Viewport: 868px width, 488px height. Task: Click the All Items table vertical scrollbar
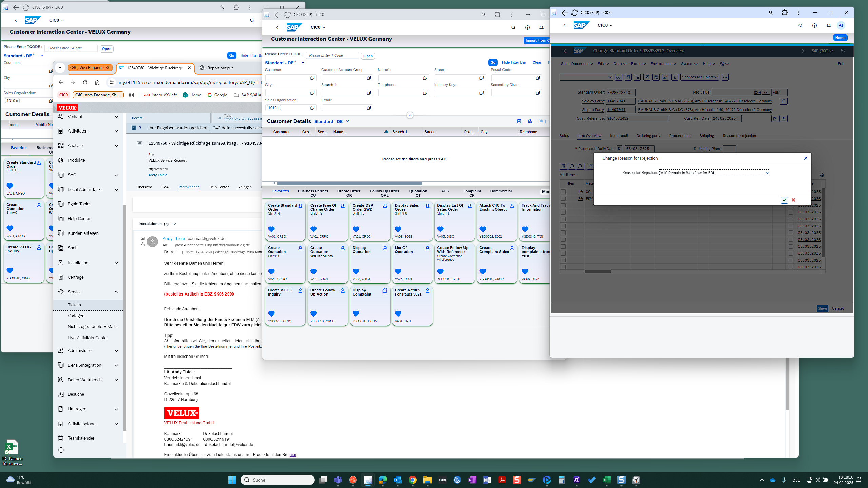point(824,223)
